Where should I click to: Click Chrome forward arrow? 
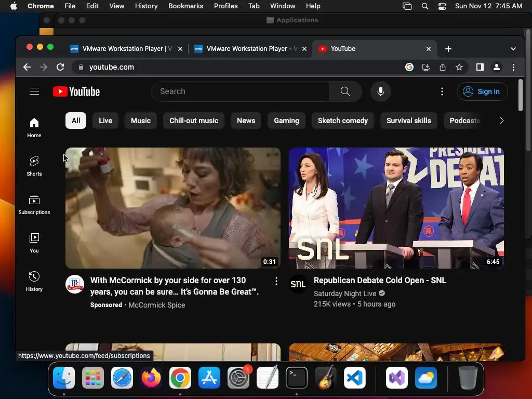44,67
